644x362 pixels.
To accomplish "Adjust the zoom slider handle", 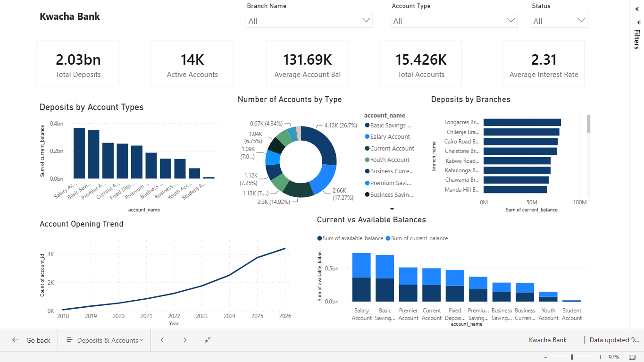I will pyautogui.click(x=572, y=357).
